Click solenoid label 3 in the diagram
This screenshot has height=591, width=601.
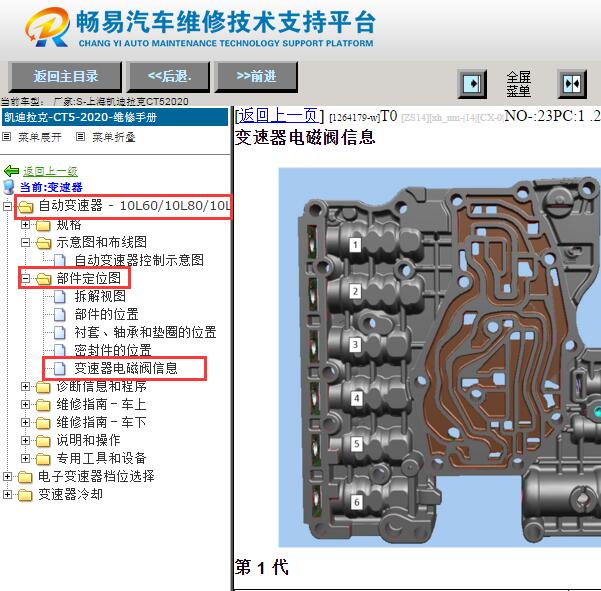tap(355, 345)
